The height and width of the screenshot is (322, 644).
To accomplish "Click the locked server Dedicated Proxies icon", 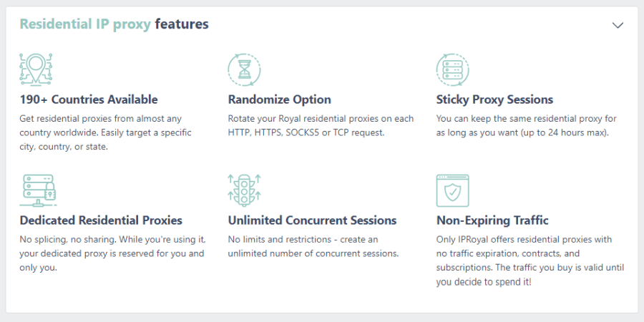I will pyautogui.click(x=38, y=190).
